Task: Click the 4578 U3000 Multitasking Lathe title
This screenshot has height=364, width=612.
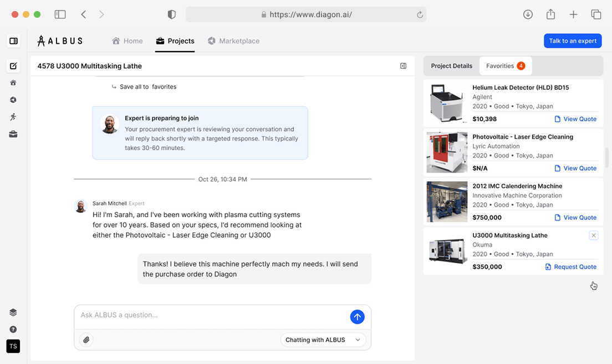Action: click(89, 66)
